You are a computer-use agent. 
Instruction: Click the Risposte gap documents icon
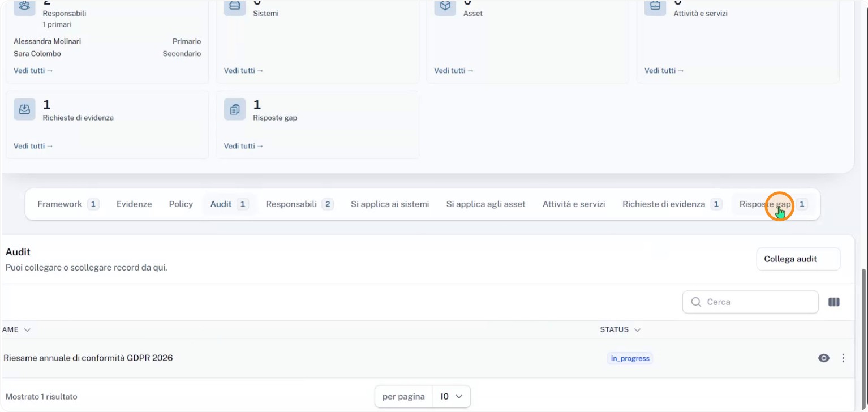pos(235,109)
